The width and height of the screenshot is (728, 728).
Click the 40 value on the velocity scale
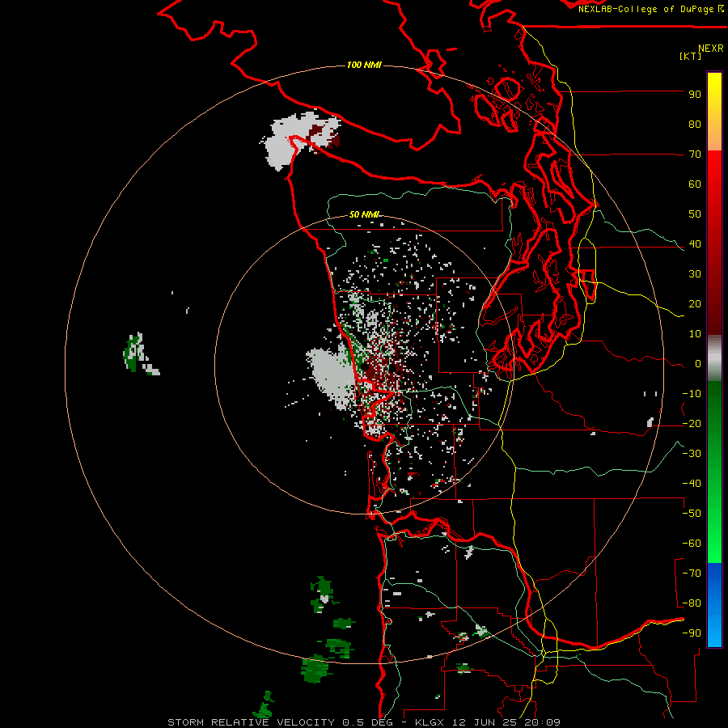[695, 244]
